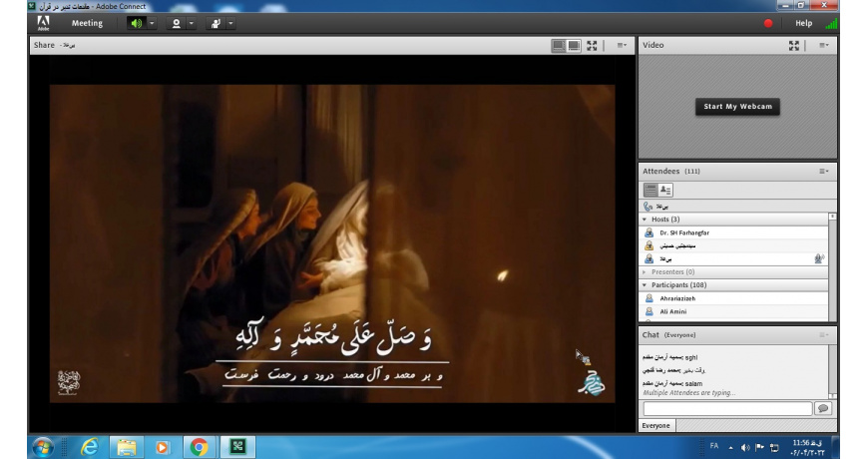This screenshot has height=459, width=868.
Task: Open the Action Center flag icon
Action: [x=759, y=447]
